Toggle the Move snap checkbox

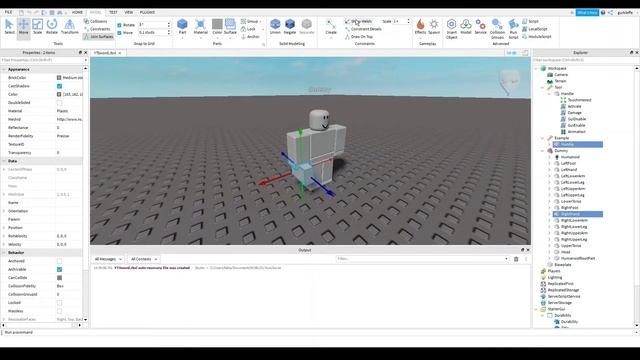tap(119, 33)
